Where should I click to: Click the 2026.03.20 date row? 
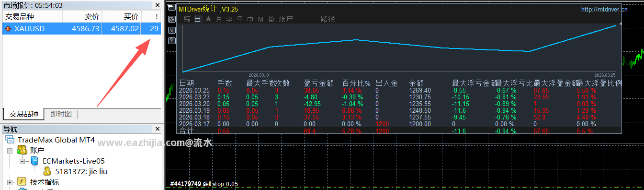(x=194, y=104)
